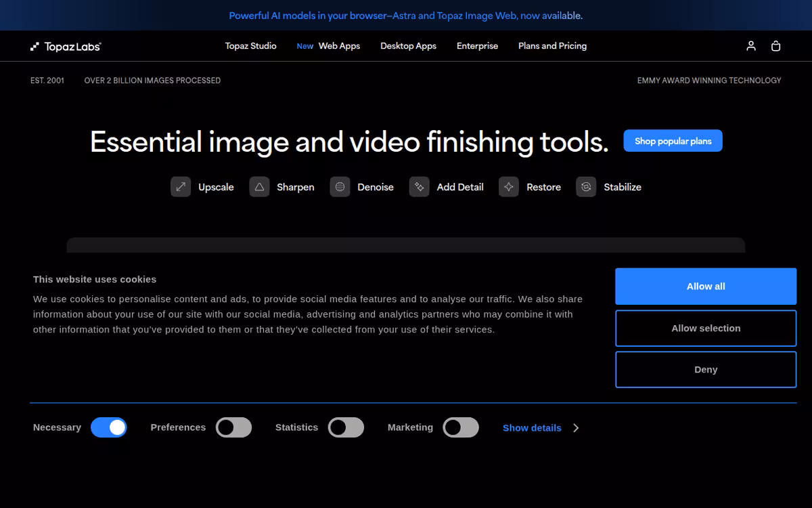The width and height of the screenshot is (812, 508).
Task: Select the Denoise label
Action: tap(376, 187)
